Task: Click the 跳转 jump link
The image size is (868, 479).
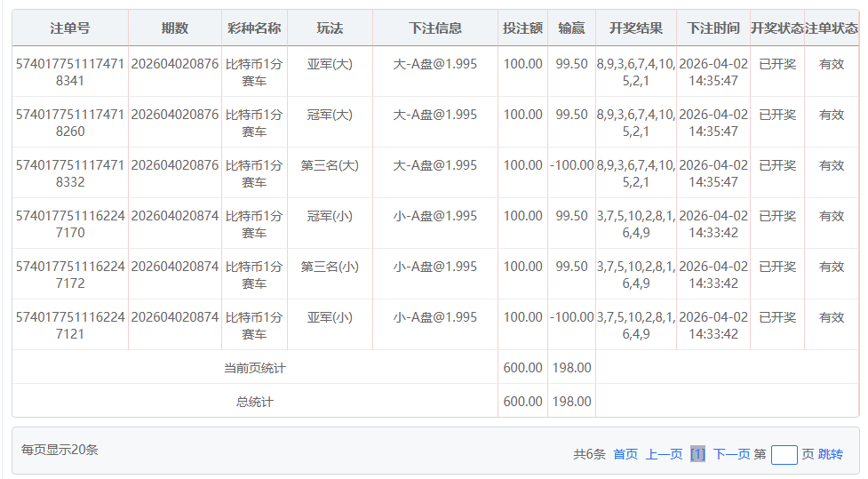Action: (x=831, y=454)
